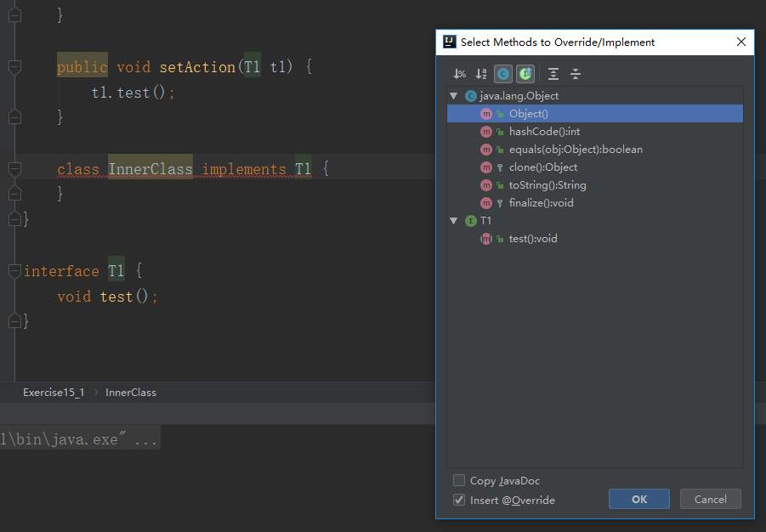
Task: Click the T1 interface icon in the tree
Action: click(471, 221)
